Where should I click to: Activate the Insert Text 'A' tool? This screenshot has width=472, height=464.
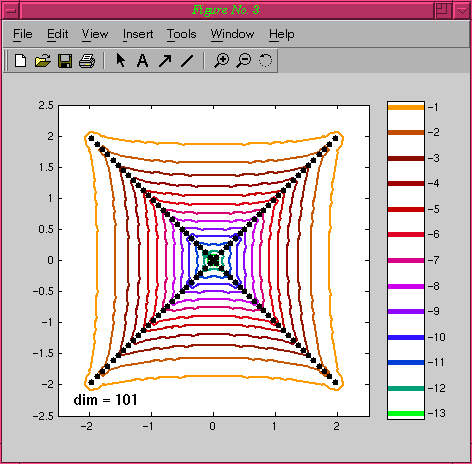(142, 61)
